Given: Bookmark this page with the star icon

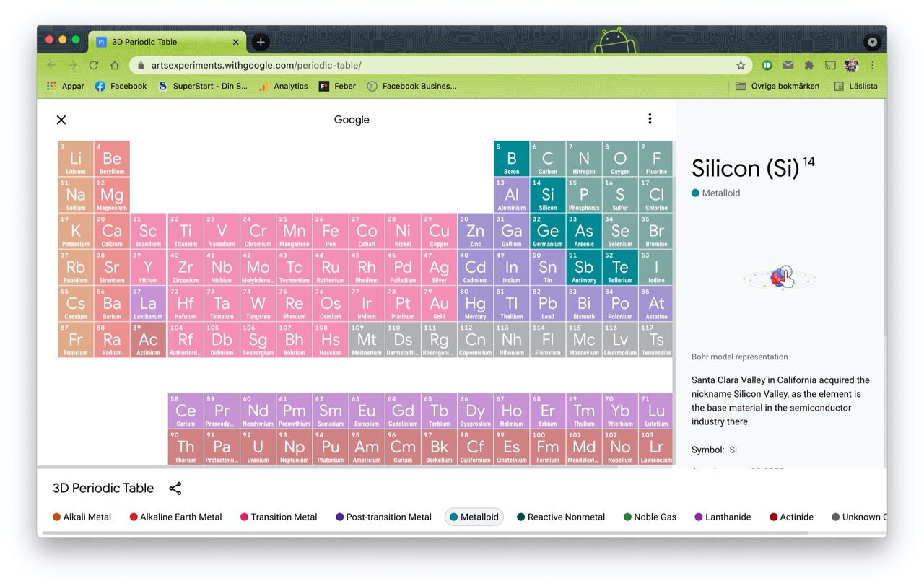Looking at the screenshot, I should (741, 65).
